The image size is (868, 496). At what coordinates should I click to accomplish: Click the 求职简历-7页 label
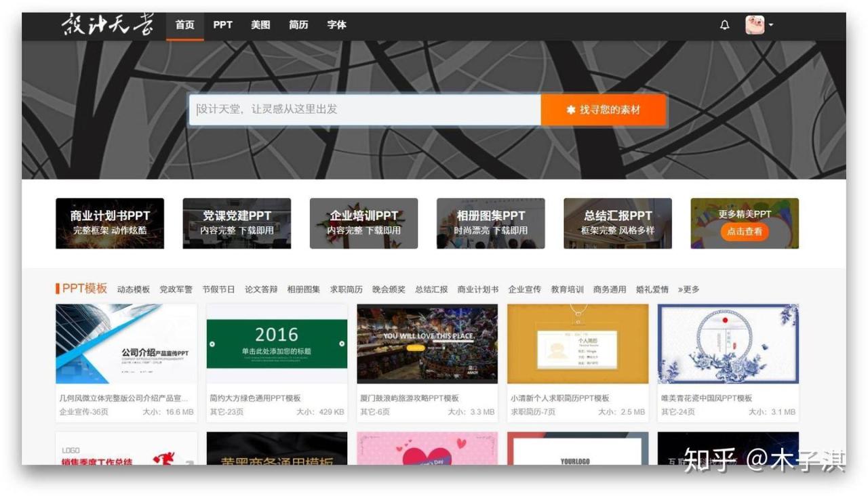pos(533,412)
